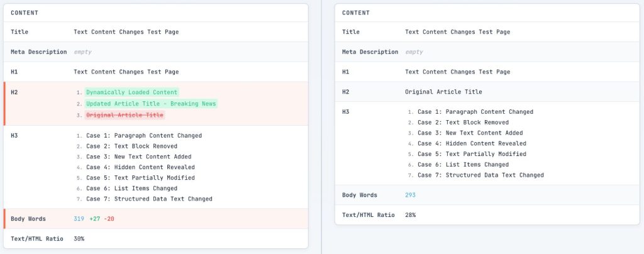Click the blue 319 body words count
The width and height of the screenshot is (644, 254).
tap(79, 219)
